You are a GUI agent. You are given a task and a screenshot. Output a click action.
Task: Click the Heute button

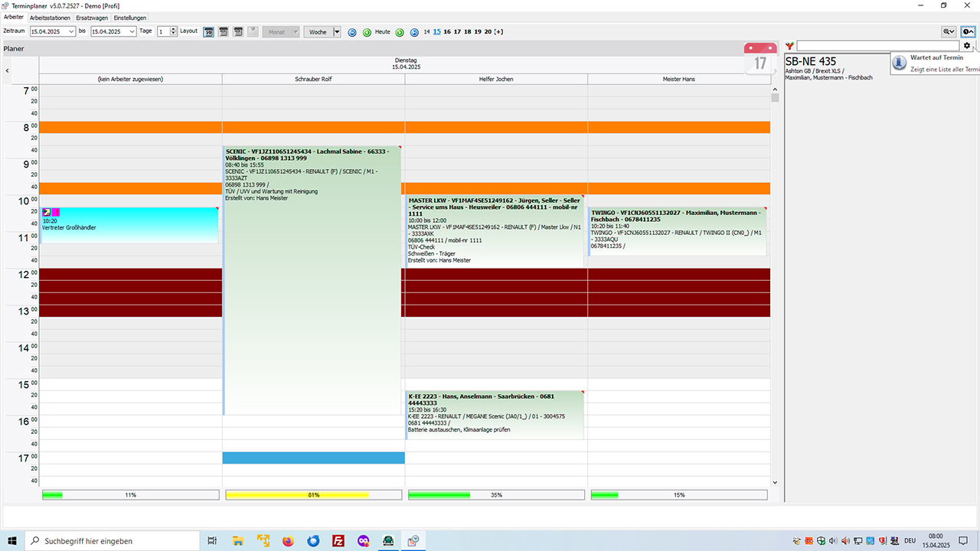tap(383, 32)
